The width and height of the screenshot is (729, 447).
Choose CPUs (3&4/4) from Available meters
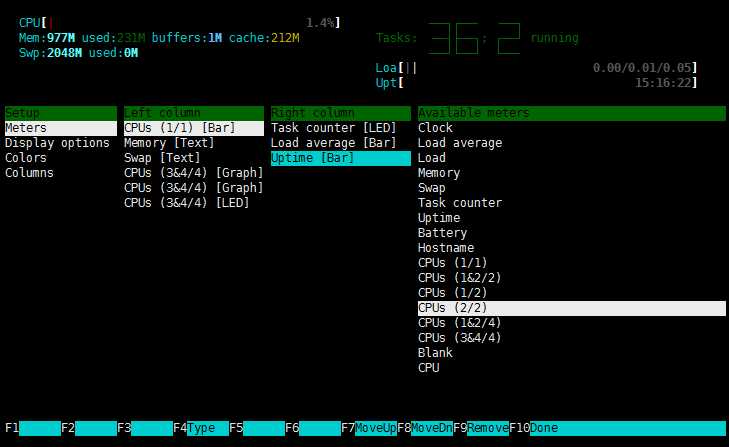[459, 338]
